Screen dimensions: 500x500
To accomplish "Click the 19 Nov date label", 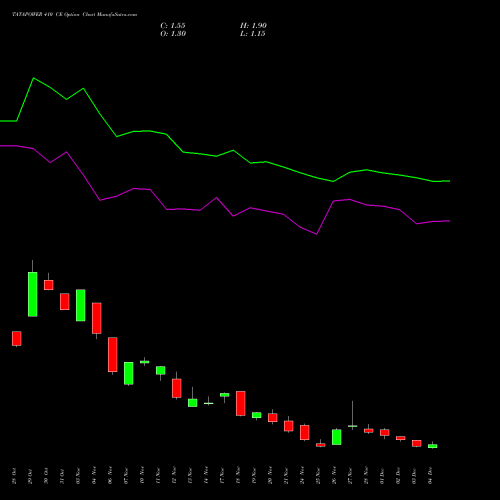I will [254, 476].
